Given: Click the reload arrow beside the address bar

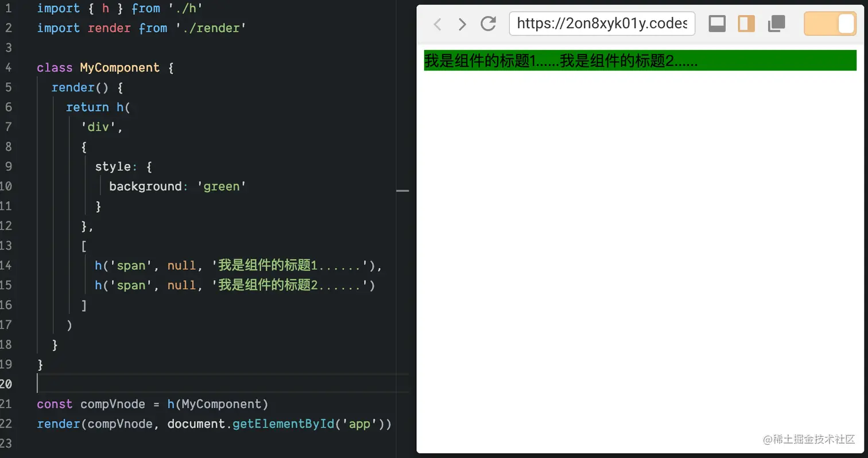Looking at the screenshot, I should 489,24.
